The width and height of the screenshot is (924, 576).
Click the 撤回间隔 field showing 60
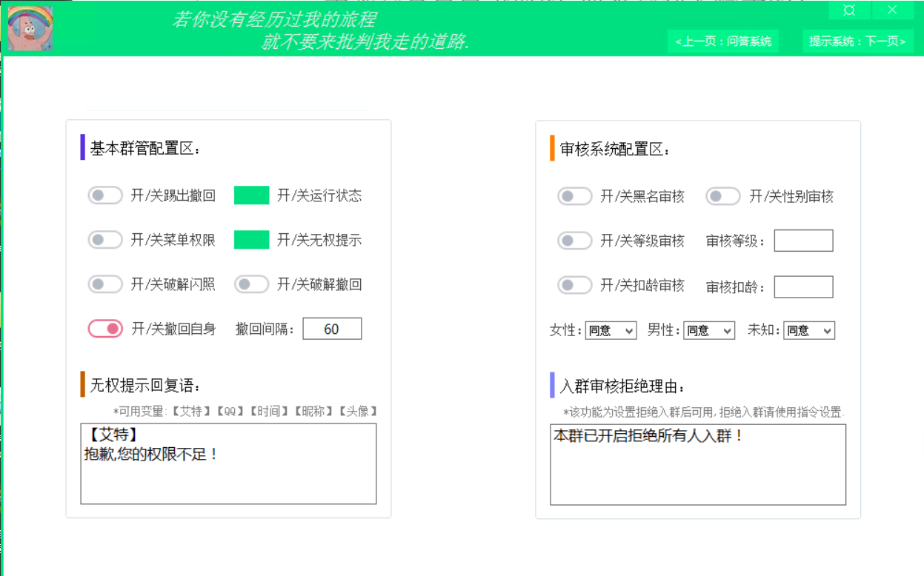332,329
